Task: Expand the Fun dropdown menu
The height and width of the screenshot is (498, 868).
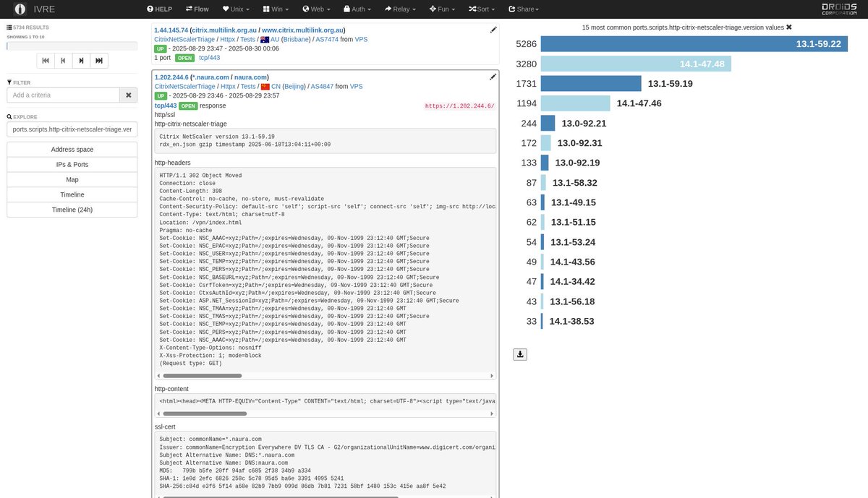Action: click(x=442, y=9)
